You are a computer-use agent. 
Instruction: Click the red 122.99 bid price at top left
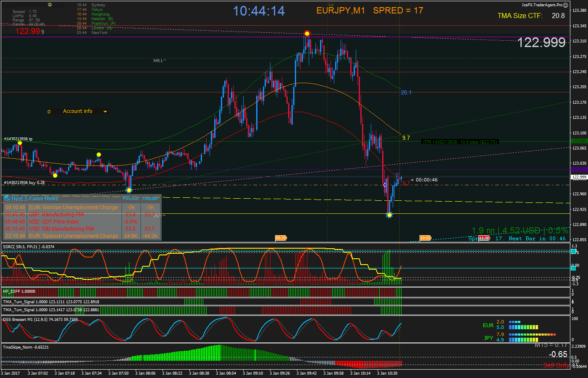[28, 31]
